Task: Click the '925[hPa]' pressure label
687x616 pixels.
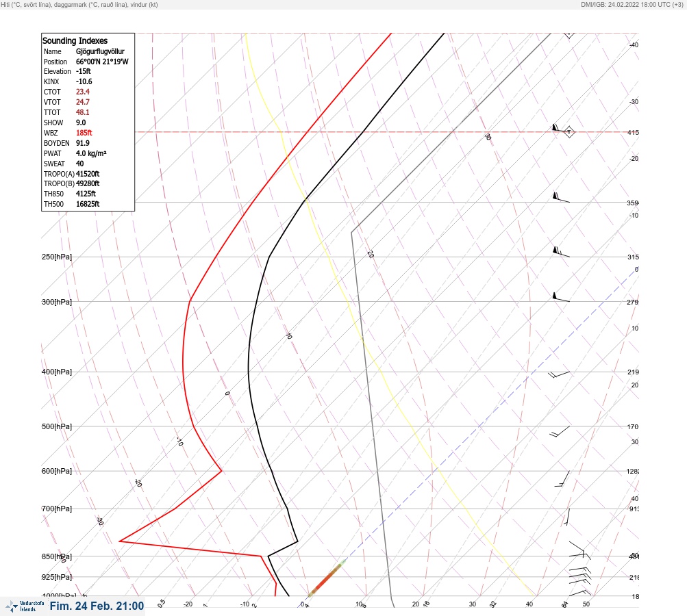Action: [x=57, y=577]
